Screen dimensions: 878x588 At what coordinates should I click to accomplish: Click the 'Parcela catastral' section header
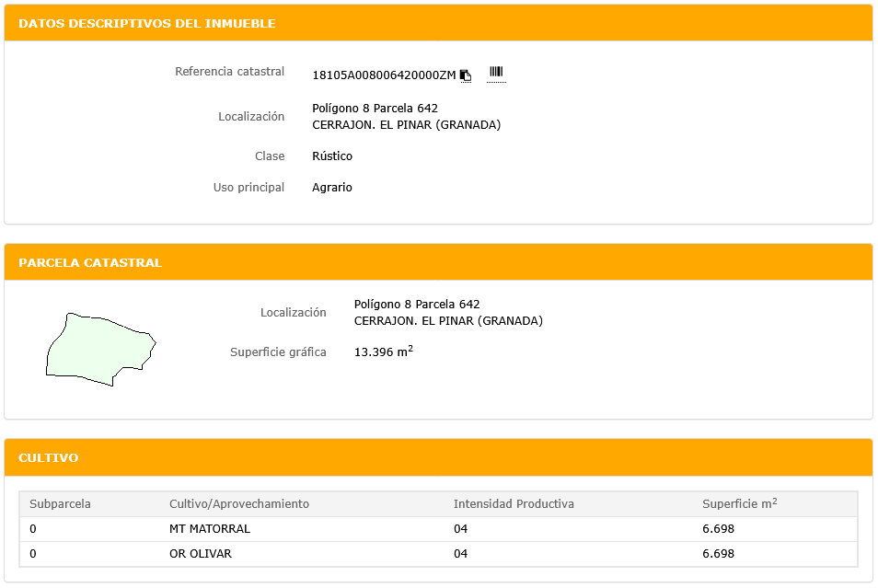90,262
